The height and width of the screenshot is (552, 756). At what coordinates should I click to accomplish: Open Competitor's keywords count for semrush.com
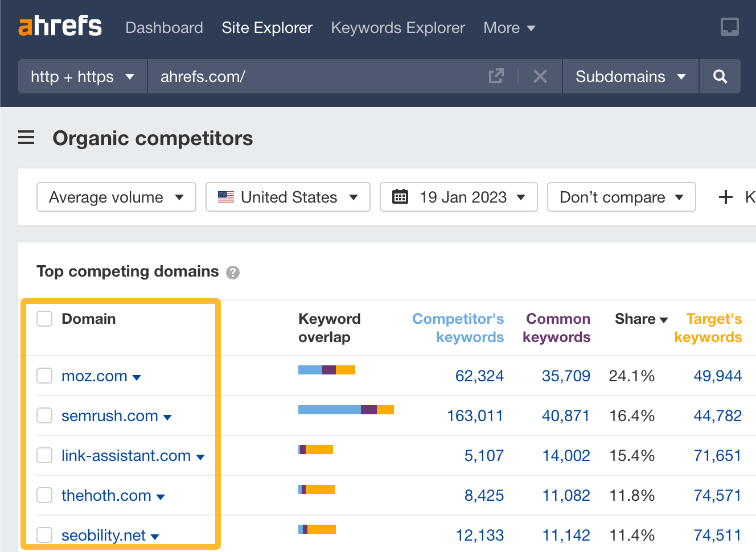coord(475,415)
